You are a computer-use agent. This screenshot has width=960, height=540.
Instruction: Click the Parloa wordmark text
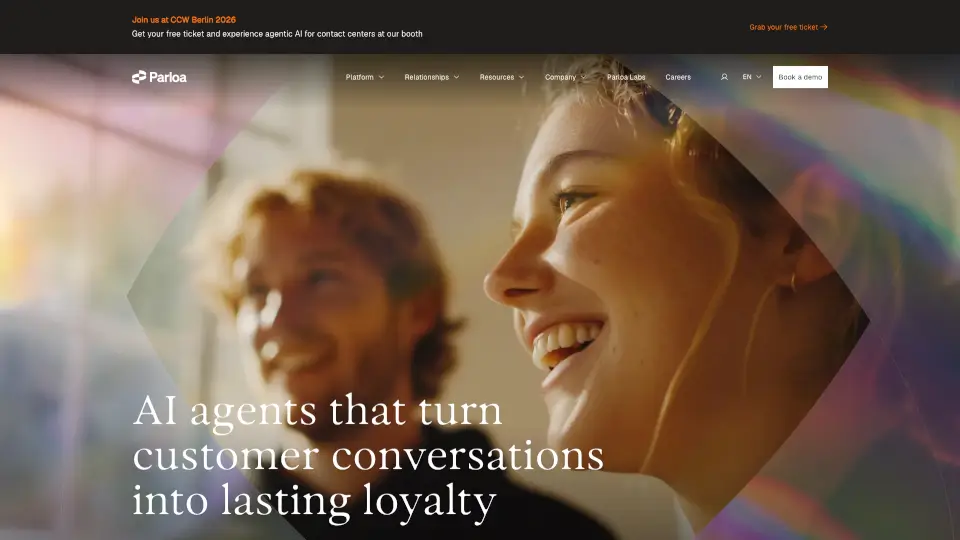click(x=168, y=77)
